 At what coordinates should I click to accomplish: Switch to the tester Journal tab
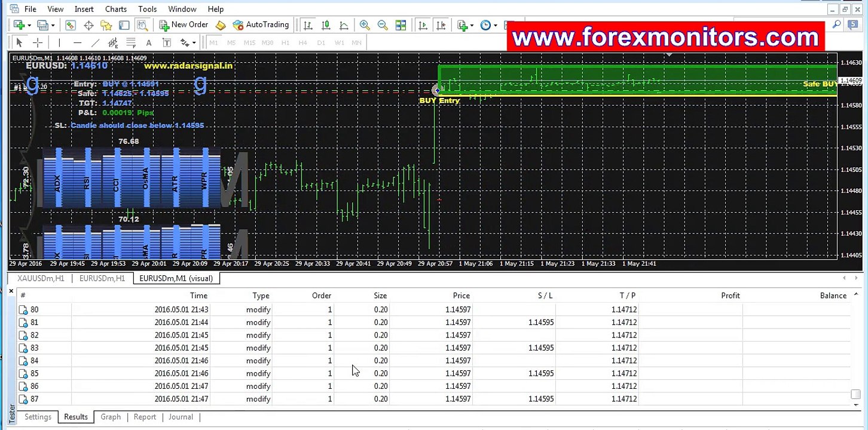[181, 417]
